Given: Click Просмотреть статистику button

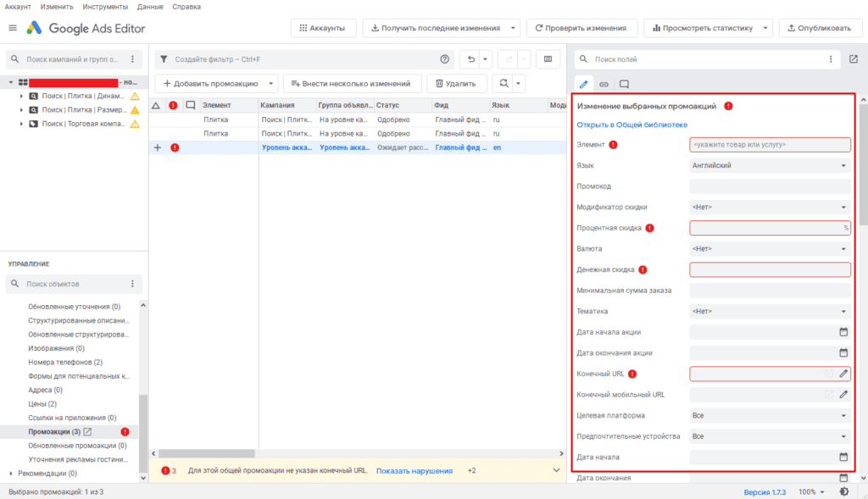Looking at the screenshot, I should click(703, 28).
